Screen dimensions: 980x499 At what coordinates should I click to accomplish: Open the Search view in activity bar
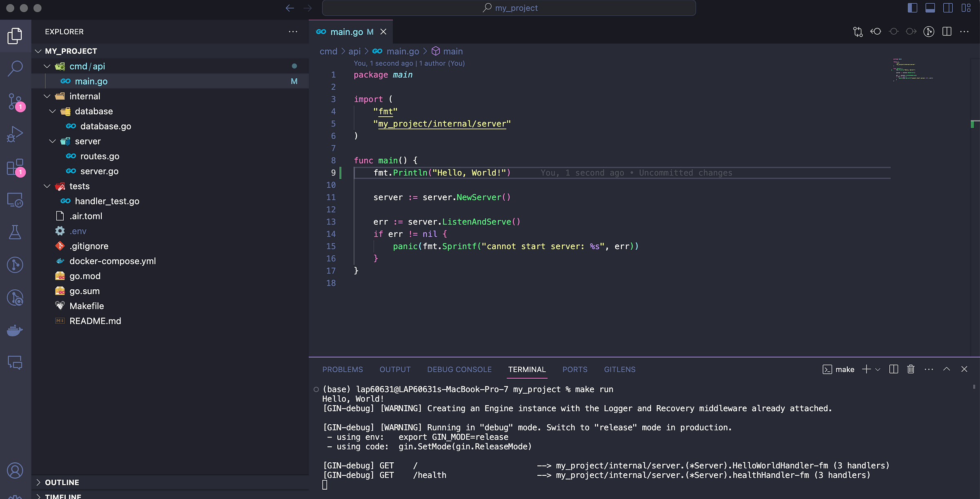[x=15, y=68]
